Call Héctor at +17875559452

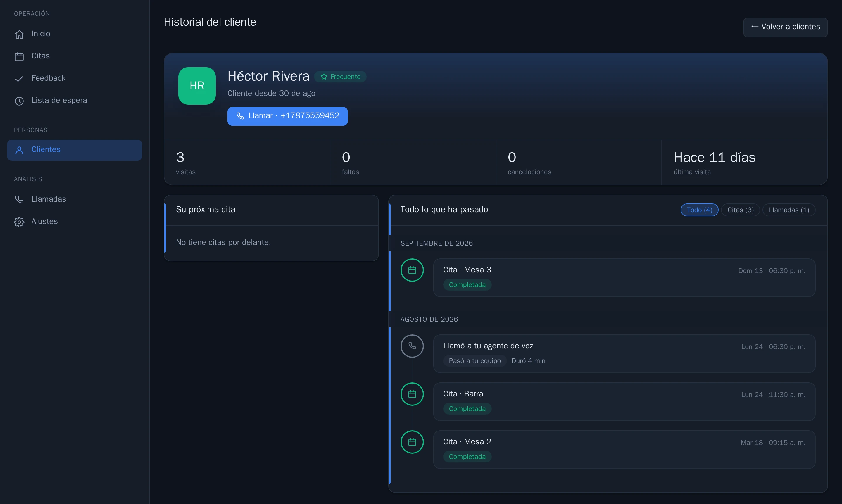287,116
